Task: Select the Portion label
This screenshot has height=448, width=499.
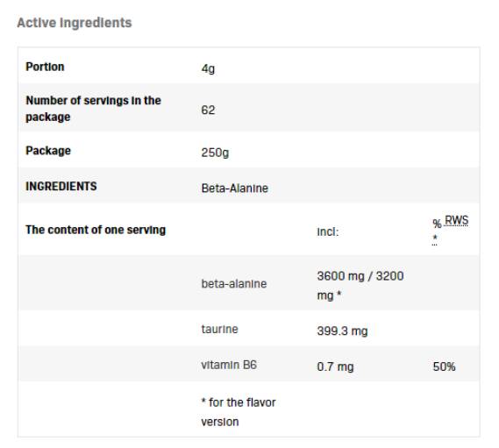Action: pyautogui.click(x=45, y=67)
